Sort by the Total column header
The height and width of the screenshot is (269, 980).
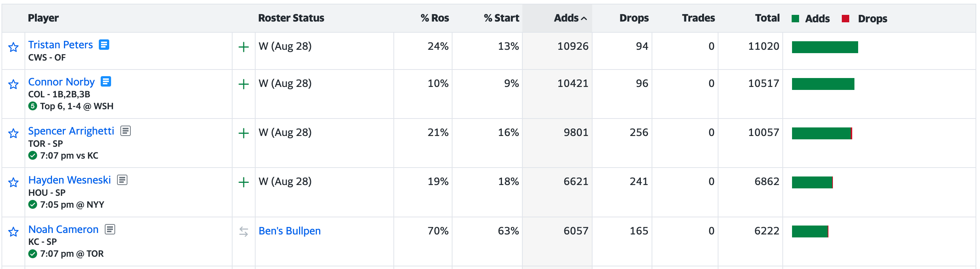coord(767,18)
